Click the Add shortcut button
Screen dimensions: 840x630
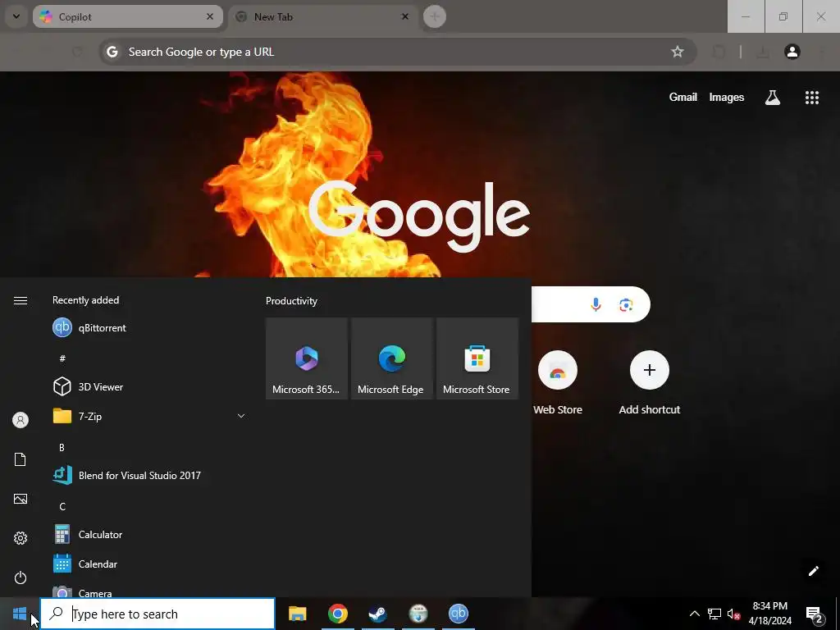[x=650, y=382]
